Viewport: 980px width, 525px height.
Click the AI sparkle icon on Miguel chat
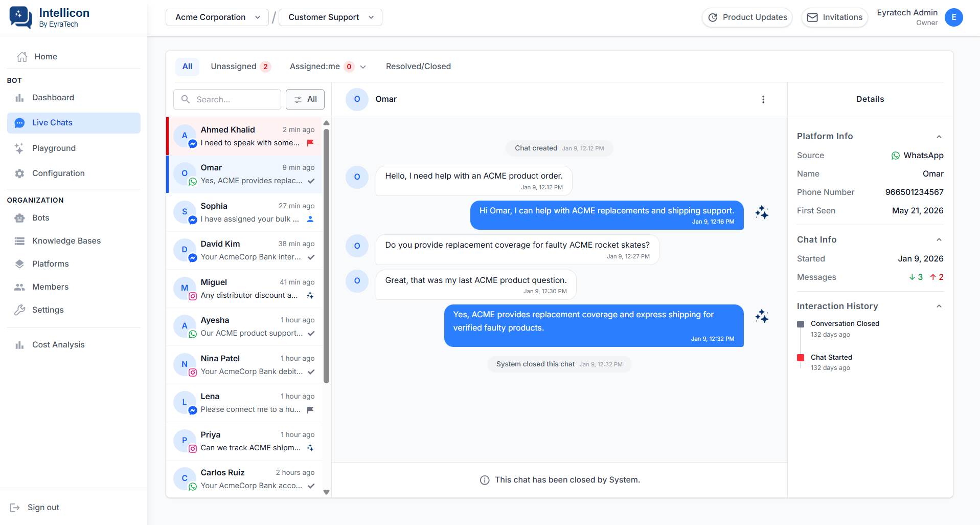click(x=310, y=295)
